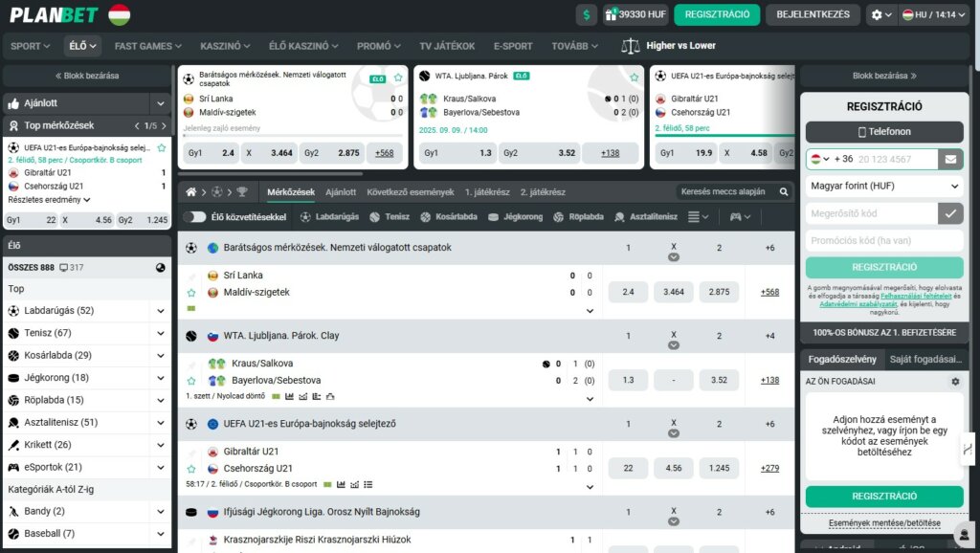Click the Higher vs Lower scales icon
The image size is (980, 553).
click(x=631, y=46)
